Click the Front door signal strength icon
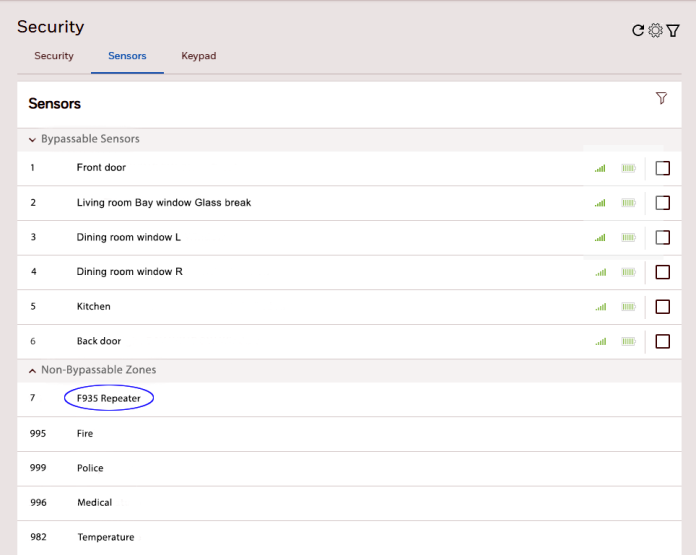 (x=600, y=168)
